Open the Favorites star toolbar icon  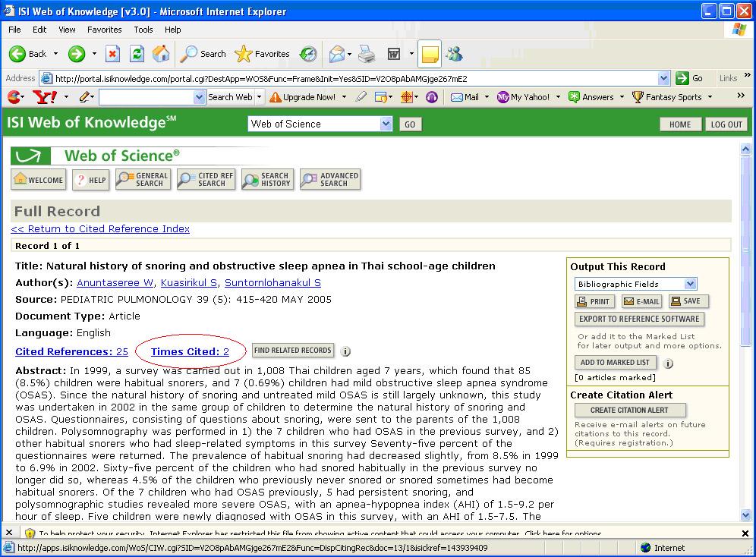[244, 54]
